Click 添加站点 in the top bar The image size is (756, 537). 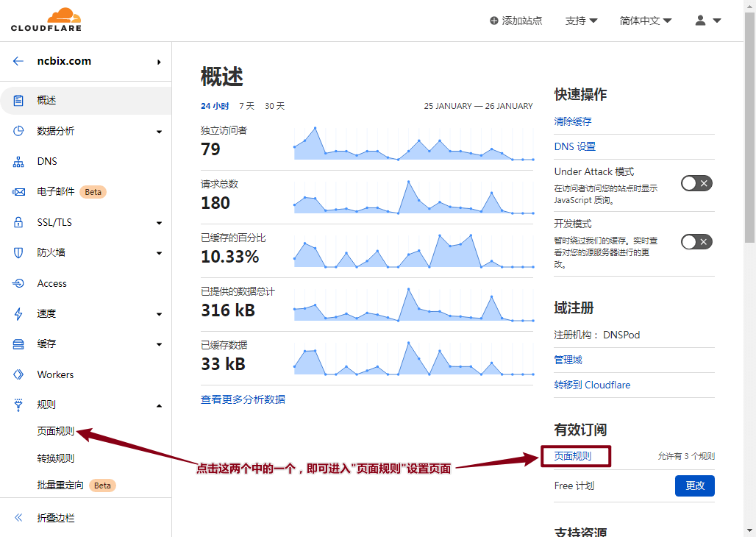516,21
